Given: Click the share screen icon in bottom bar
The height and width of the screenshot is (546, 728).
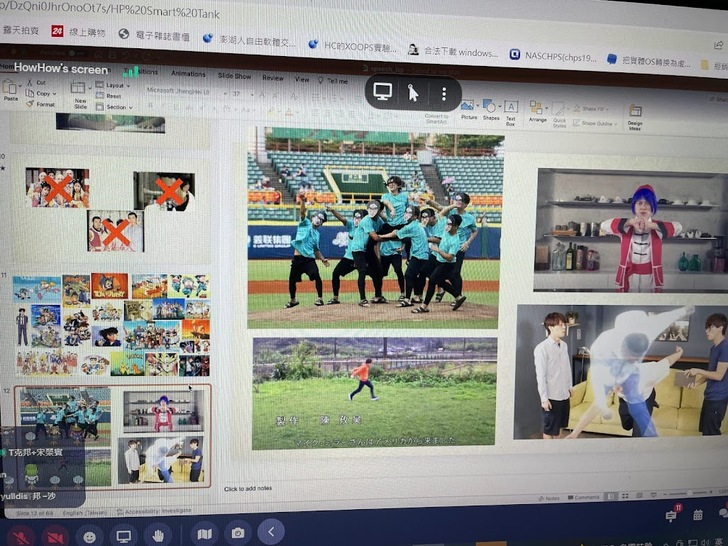Looking at the screenshot, I should tap(124, 535).
